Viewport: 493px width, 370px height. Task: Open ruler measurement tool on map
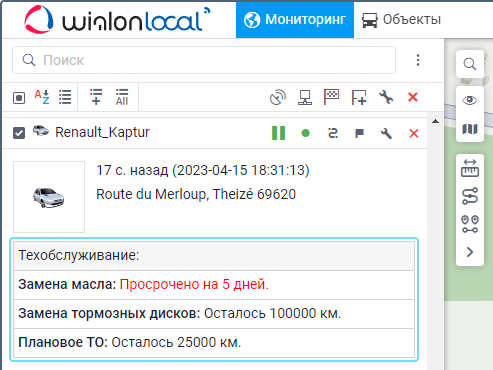pos(470,168)
